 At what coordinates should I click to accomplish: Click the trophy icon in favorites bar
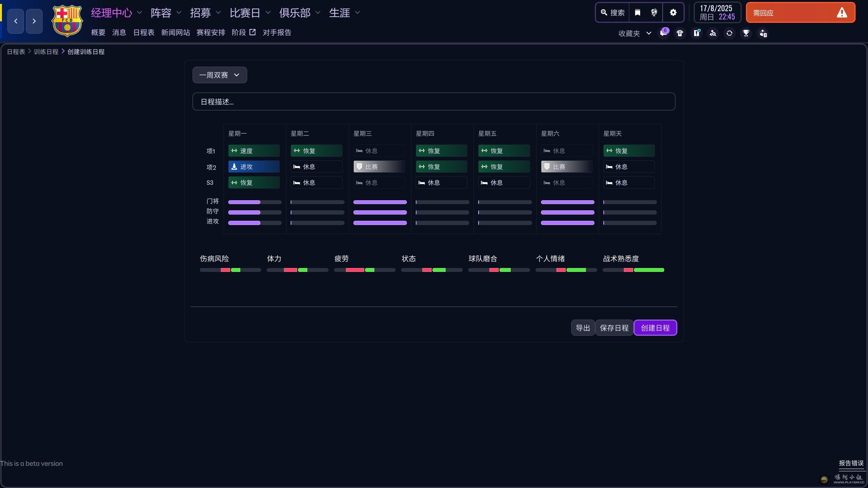point(746,33)
